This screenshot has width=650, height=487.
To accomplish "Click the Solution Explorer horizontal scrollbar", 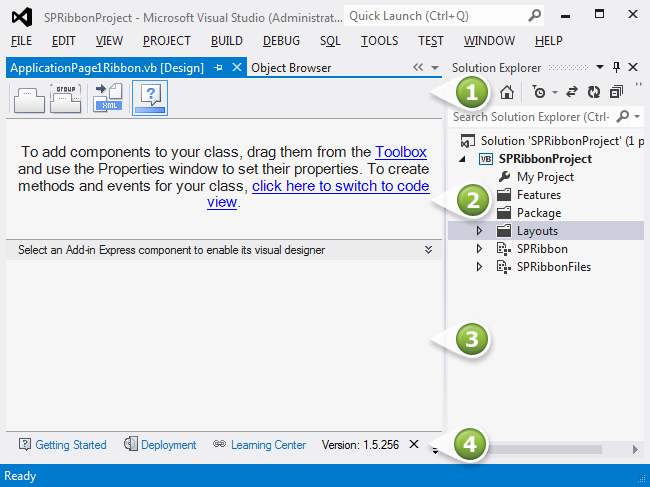I will tap(544, 449).
